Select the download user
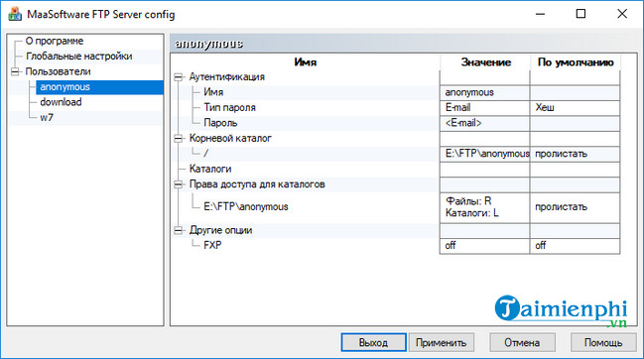 click(x=61, y=102)
